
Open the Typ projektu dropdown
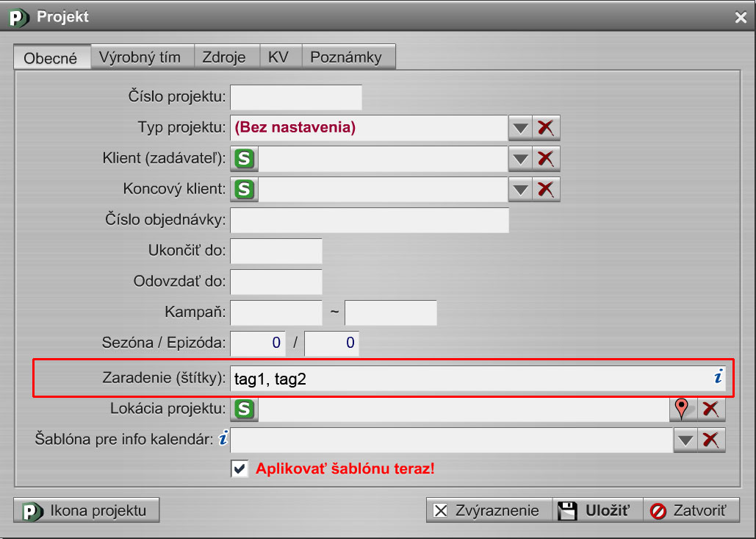[x=520, y=127]
